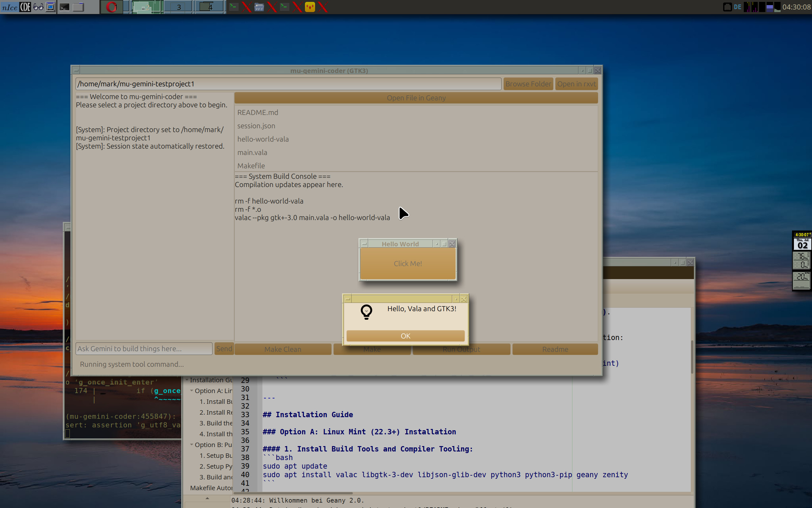Collapse the Option B tree node in Geany
Screen dimensions: 812x508
tap(192, 444)
